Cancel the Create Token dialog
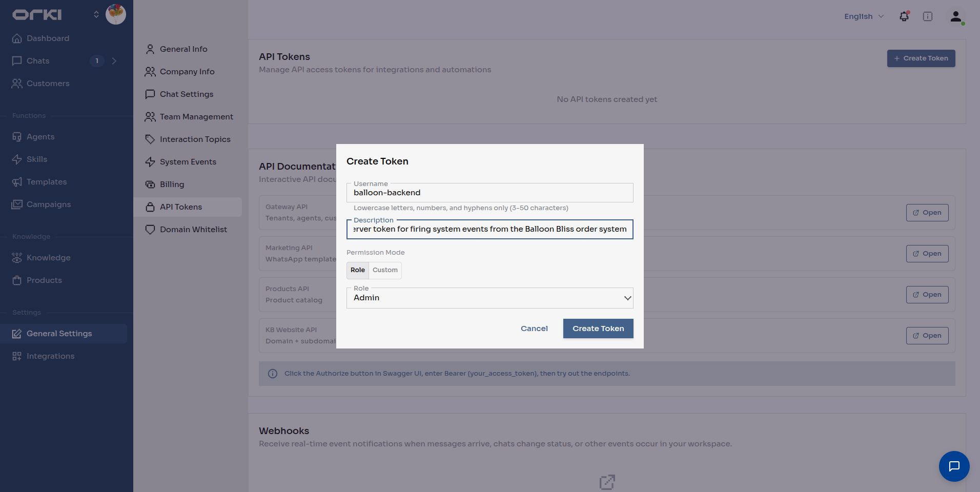The height and width of the screenshot is (492, 980). click(x=534, y=329)
